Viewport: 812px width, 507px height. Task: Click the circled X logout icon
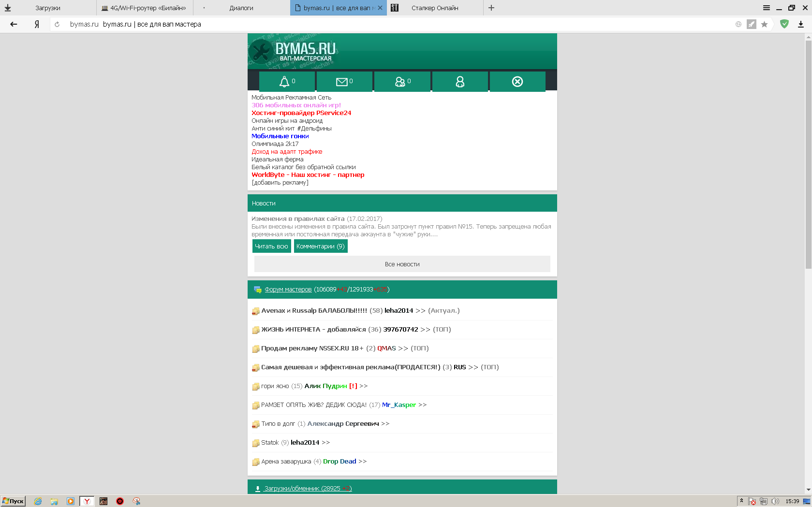tap(517, 82)
